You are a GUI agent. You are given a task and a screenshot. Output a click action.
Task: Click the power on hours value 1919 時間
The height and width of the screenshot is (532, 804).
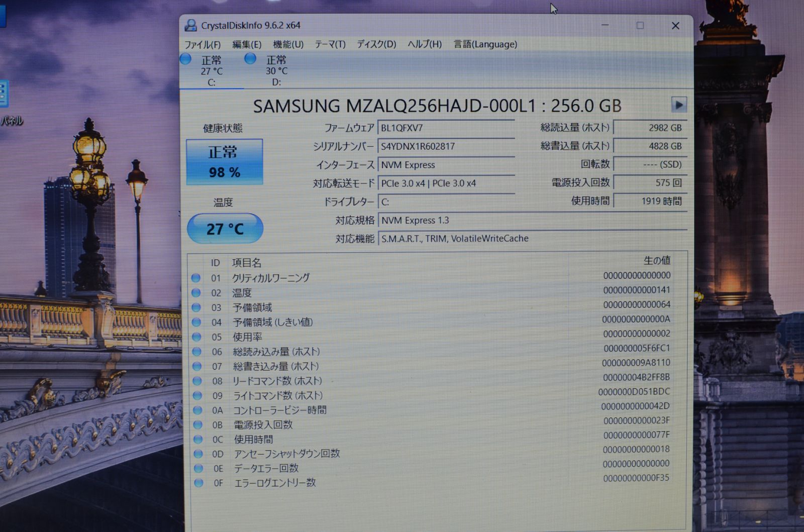point(650,201)
